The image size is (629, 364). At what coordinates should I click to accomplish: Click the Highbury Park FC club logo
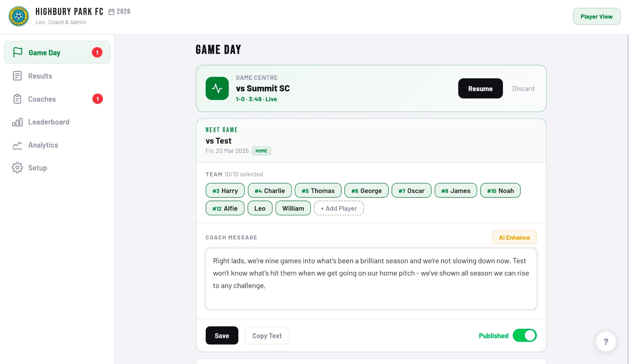pos(19,16)
